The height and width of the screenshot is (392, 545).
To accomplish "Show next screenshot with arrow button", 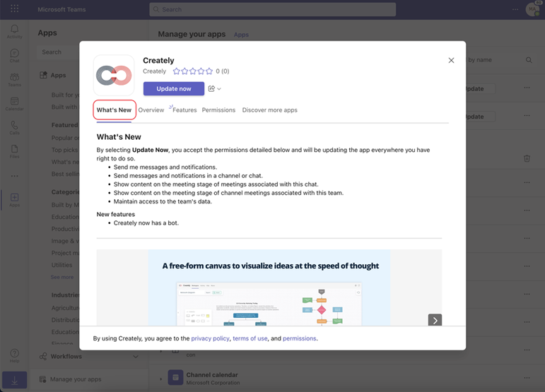I will [x=435, y=320].
